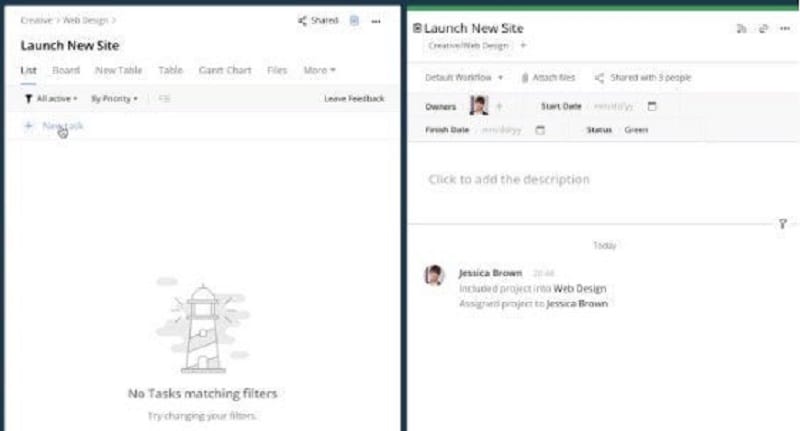
Task: Click the plus icon before New task
Action: pyautogui.click(x=29, y=125)
